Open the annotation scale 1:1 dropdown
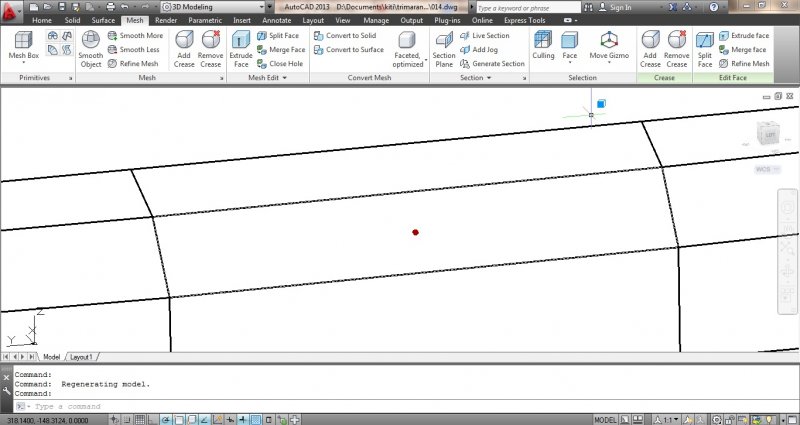Viewport: 800px width, 425px height. click(x=667, y=420)
